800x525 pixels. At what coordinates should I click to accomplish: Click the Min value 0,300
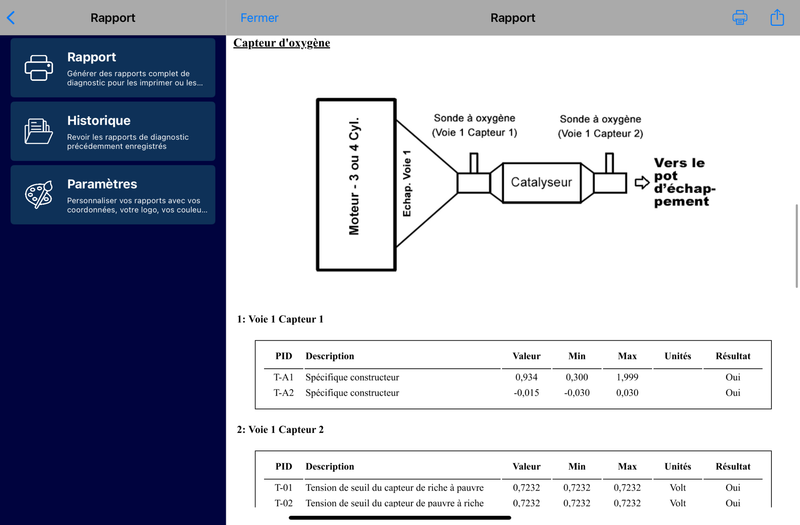577,378
